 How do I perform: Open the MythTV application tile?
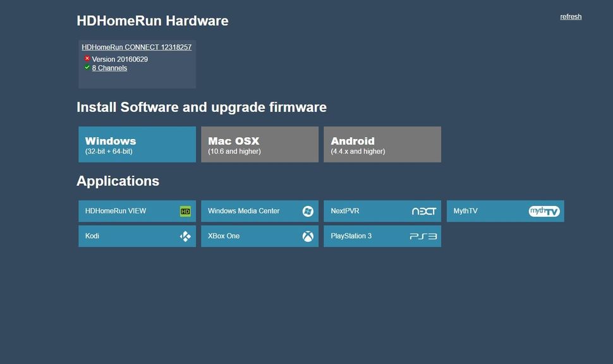click(x=505, y=211)
